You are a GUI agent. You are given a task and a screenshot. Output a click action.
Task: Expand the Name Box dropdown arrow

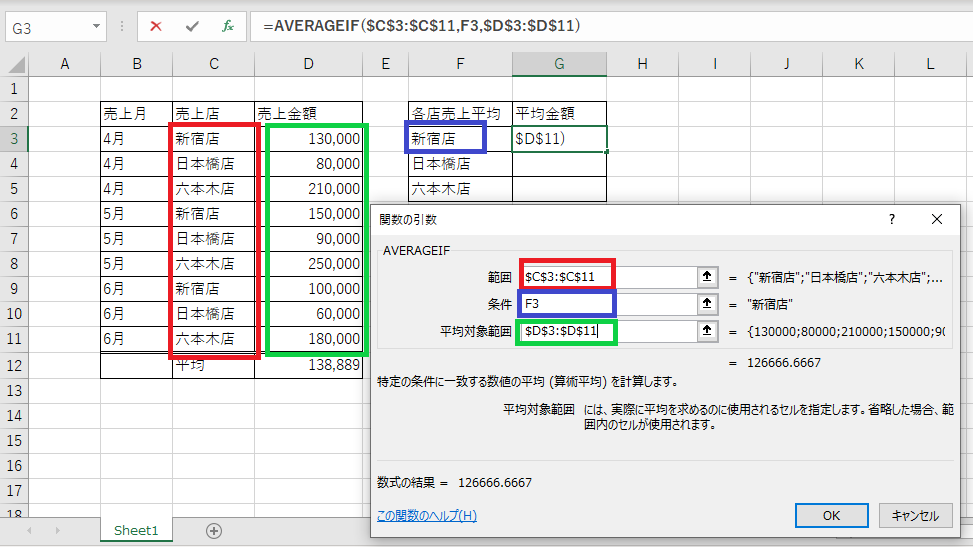point(96,27)
